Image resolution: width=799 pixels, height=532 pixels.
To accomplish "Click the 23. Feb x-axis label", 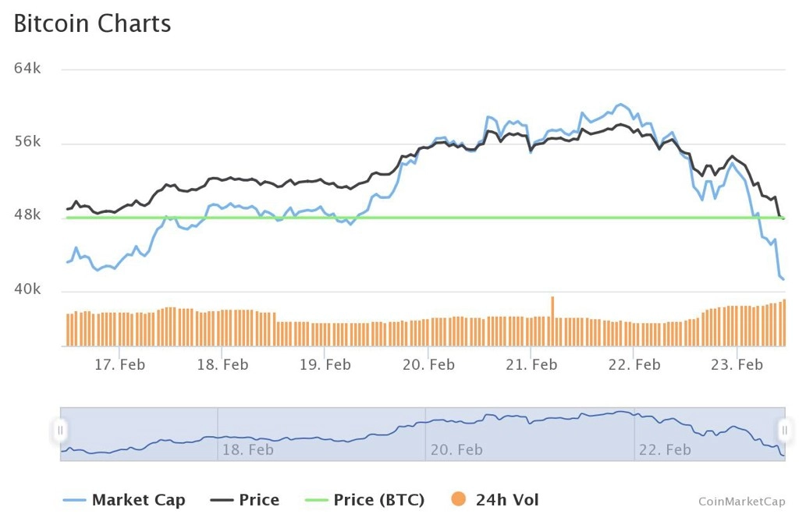I will 737,365.
